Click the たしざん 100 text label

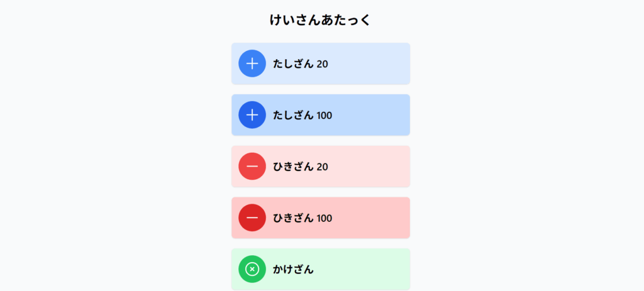point(303,115)
